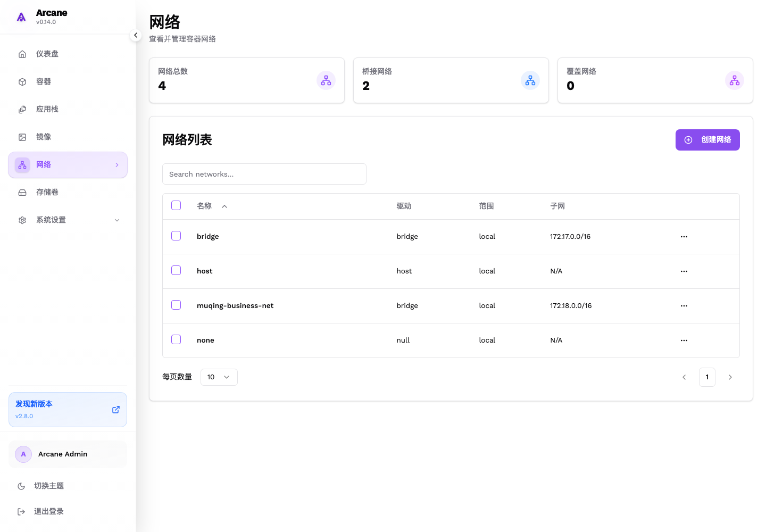Image resolution: width=766 pixels, height=532 pixels.
Task: Click the network icon on 网络总数 card
Action: point(326,80)
